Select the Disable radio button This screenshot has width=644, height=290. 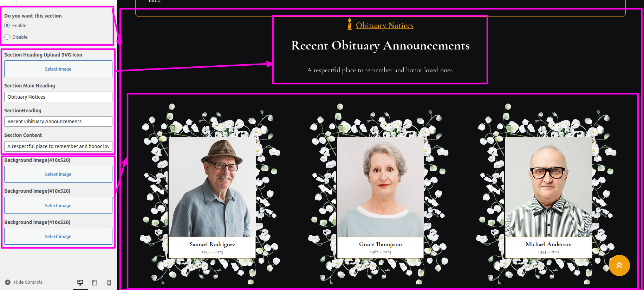[x=7, y=37]
